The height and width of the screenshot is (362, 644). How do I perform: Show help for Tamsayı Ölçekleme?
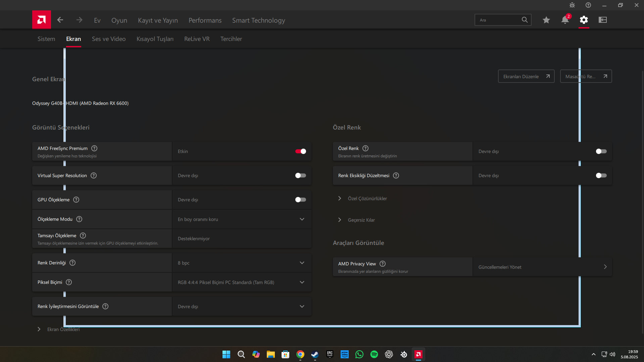pyautogui.click(x=83, y=236)
